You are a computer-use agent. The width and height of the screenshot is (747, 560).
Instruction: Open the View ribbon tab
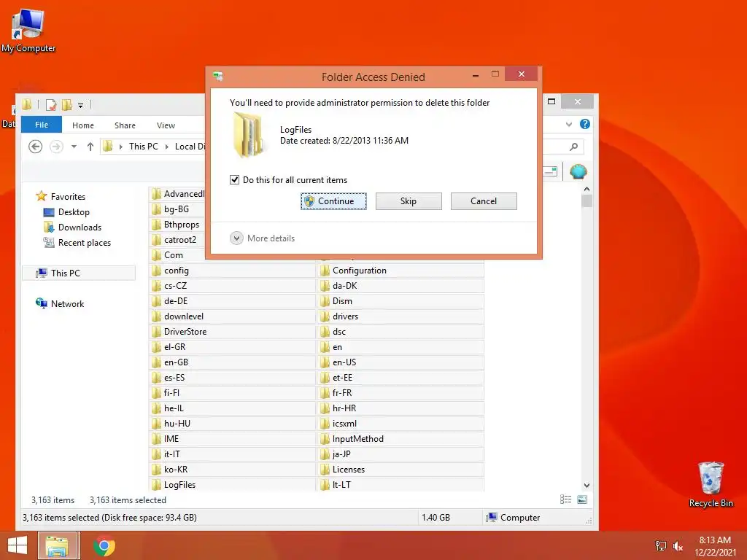pyautogui.click(x=166, y=125)
